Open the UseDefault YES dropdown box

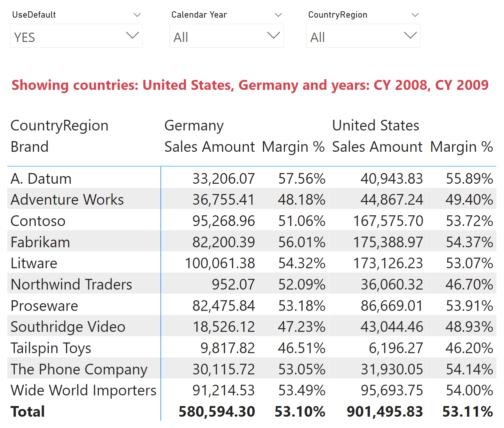(x=77, y=36)
